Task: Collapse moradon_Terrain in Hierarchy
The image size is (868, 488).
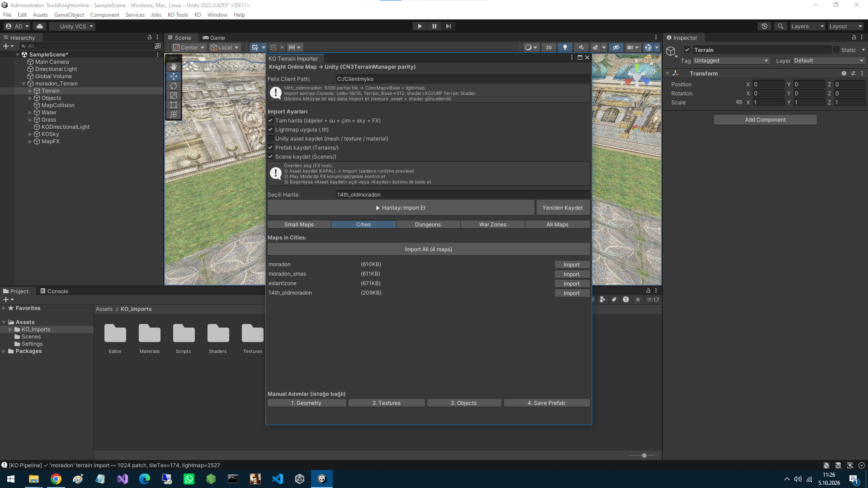Action: tap(24, 84)
